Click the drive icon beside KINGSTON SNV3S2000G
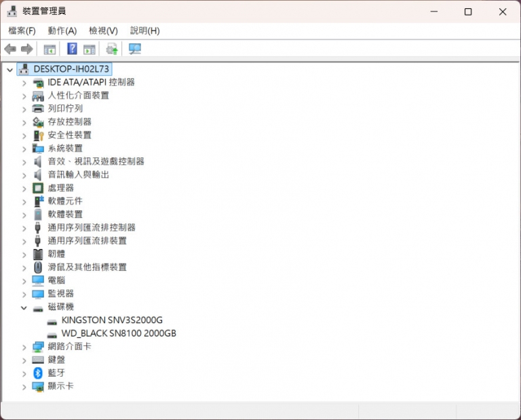The image size is (521, 420). (x=52, y=322)
